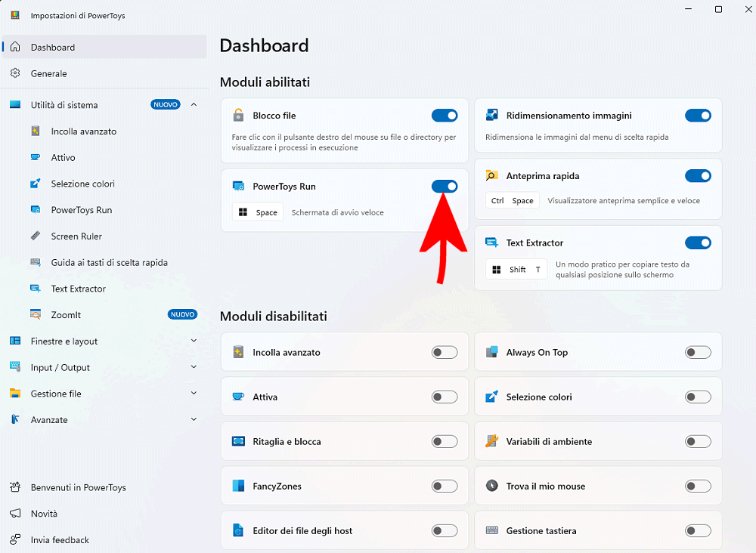Click the Win Shift T shortcut on Text Extractor
This screenshot has width=756, height=553.
(x=516, y=269)
